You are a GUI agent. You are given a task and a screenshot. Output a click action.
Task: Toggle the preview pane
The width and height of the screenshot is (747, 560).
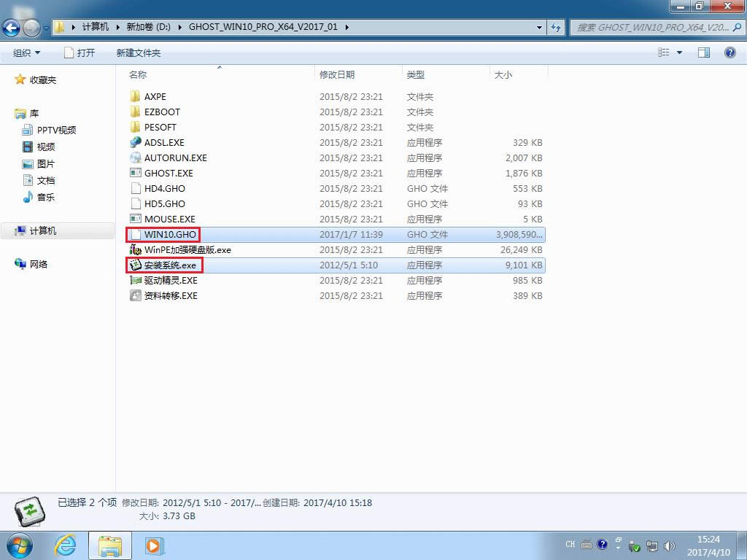coord(704,52)
